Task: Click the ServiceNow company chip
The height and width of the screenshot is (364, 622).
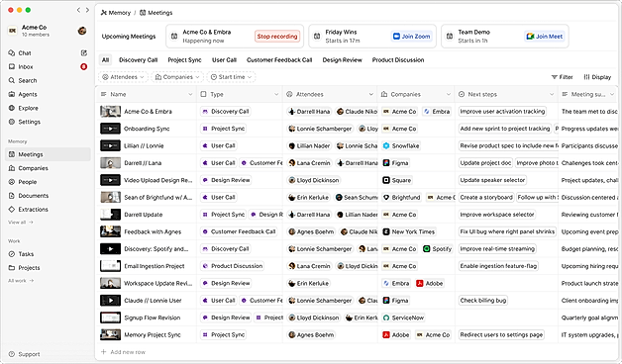Action: [403, 318]
